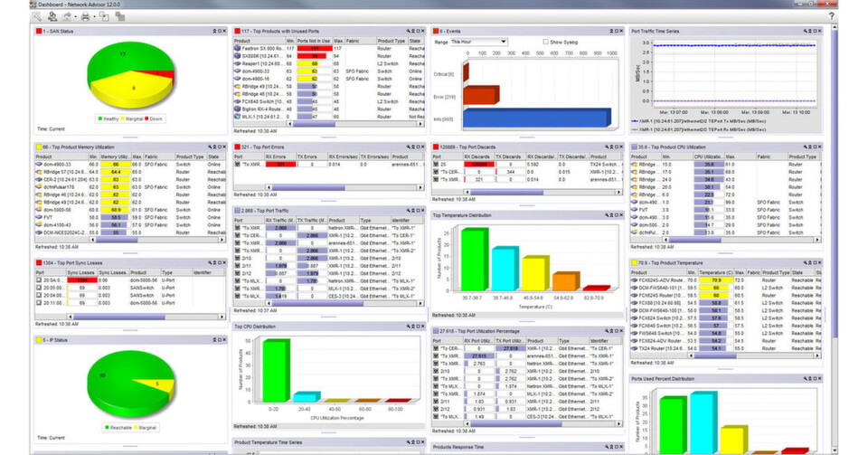Image resolution: width=868 pixels, height=455 pixels.
Task: Open dropdown arrow next to printer icon
Action: [x=93, y=17]
